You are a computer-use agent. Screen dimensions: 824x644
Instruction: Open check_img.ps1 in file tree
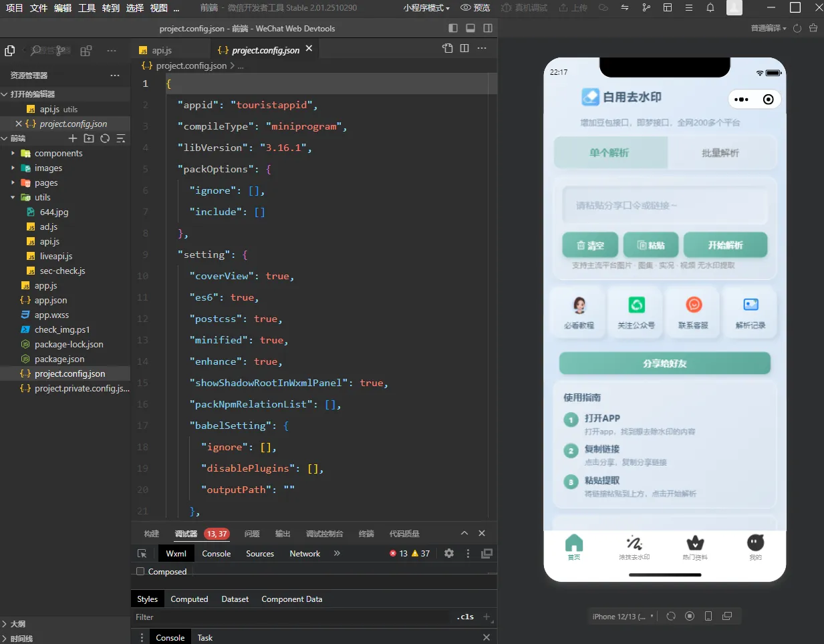tap(65, 329)
